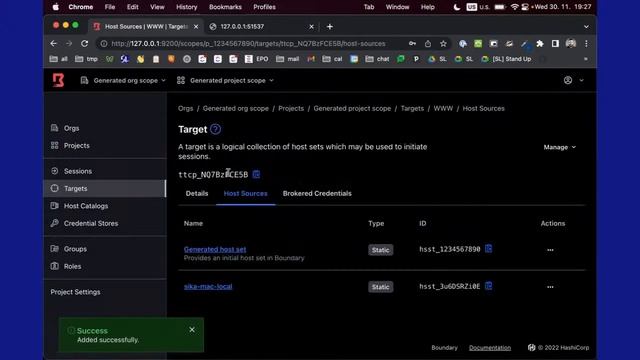Bookmark this page with the star icon
Viewport: 640px width, 360px height.
[443, 43]
